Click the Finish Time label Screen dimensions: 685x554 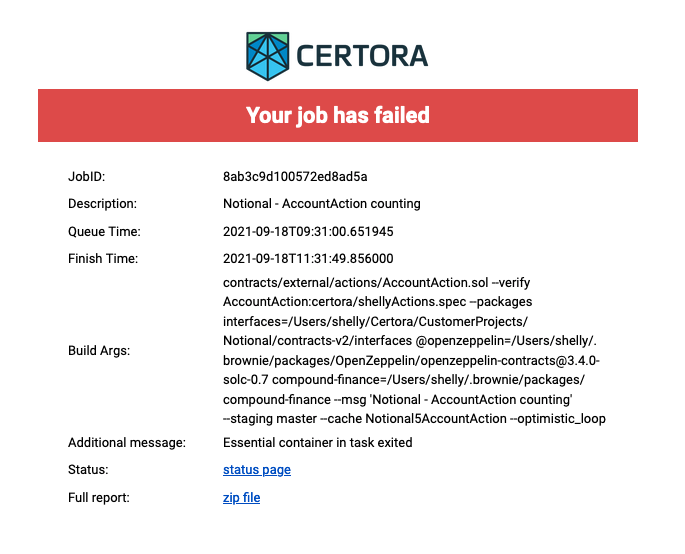point(104,259)
